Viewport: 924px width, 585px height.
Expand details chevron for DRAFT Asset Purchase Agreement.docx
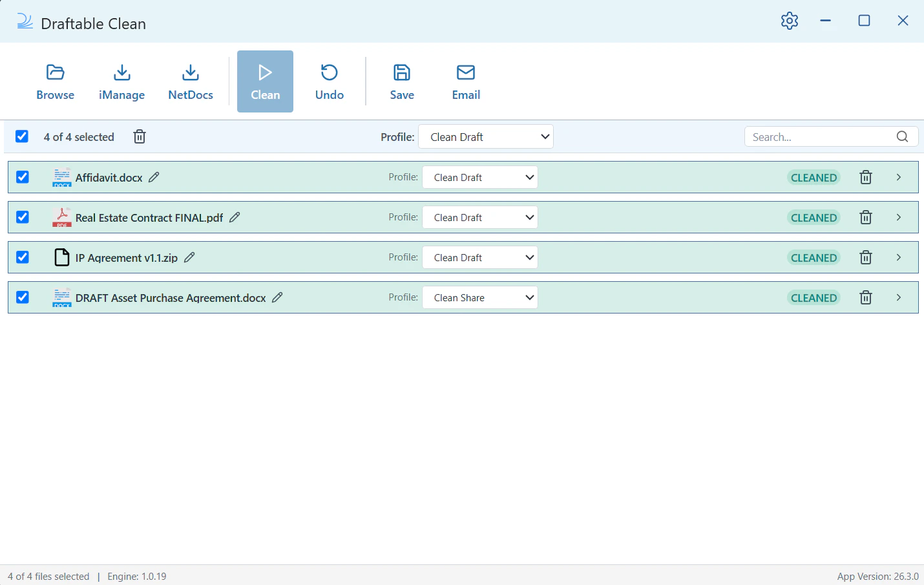pyautogui.click(x=899, y=297)
